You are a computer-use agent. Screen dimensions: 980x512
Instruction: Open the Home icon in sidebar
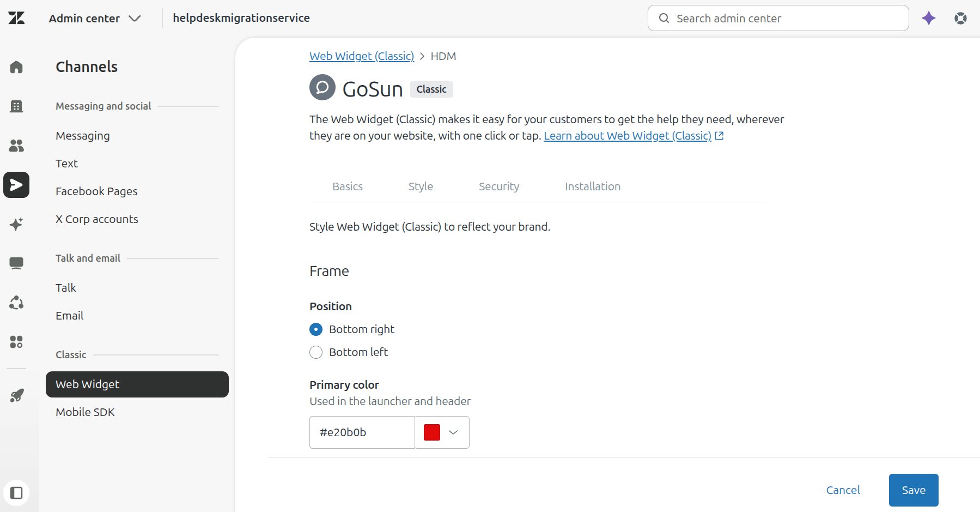(16, 67)
